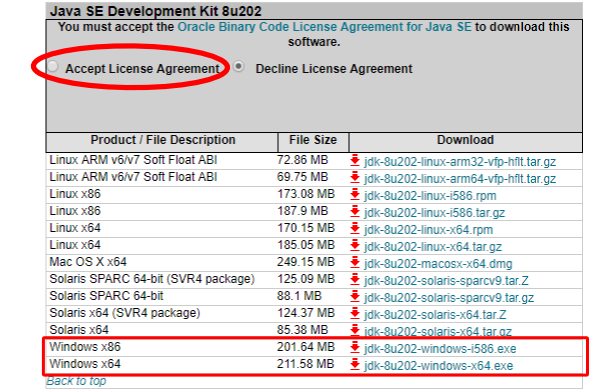Download jdk-8u202-linux-arm64-vfp-hflt.tar.gz link
Viewport: 589px width, 392px height.
click(x=460, y=179)
